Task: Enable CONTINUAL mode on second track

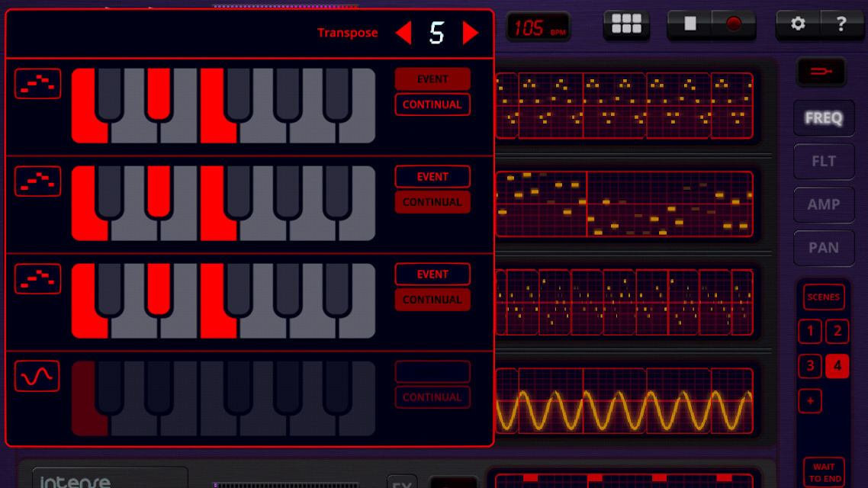Action: click(x=432, y=202)
